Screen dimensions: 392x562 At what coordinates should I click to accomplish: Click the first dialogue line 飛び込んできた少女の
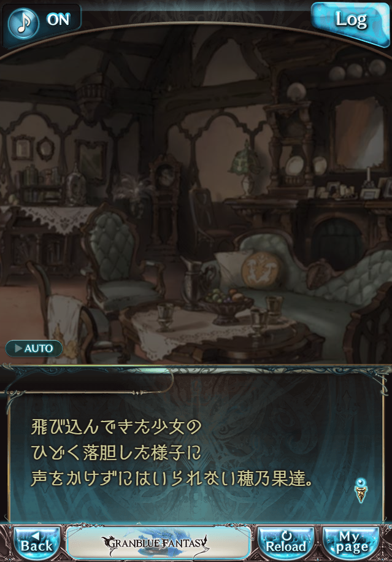click(x=116, y=427)
